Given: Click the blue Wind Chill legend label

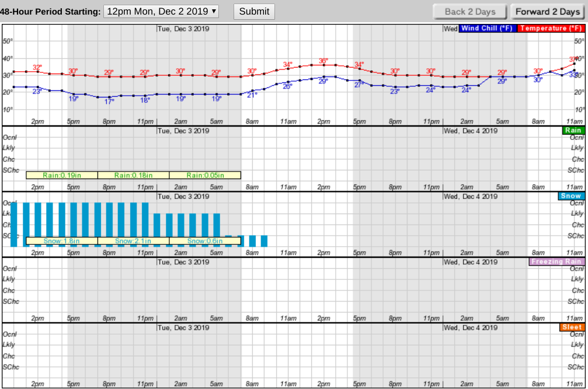Looking at the screenshot, I should click(486, 29).
